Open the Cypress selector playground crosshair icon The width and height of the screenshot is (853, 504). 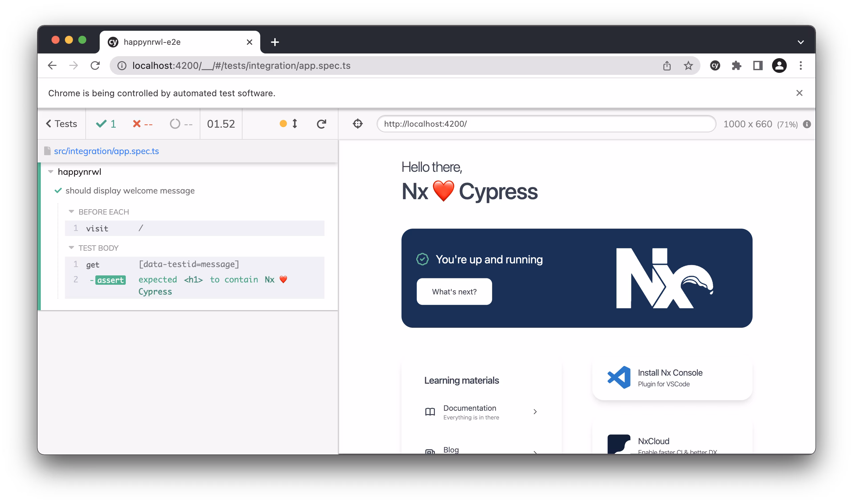(358, 124)
